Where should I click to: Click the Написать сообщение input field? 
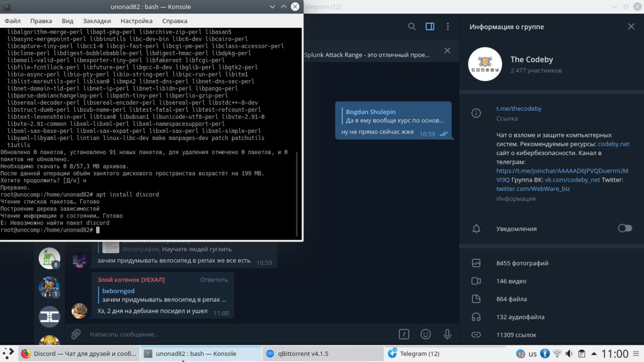[x=239, y=334]
